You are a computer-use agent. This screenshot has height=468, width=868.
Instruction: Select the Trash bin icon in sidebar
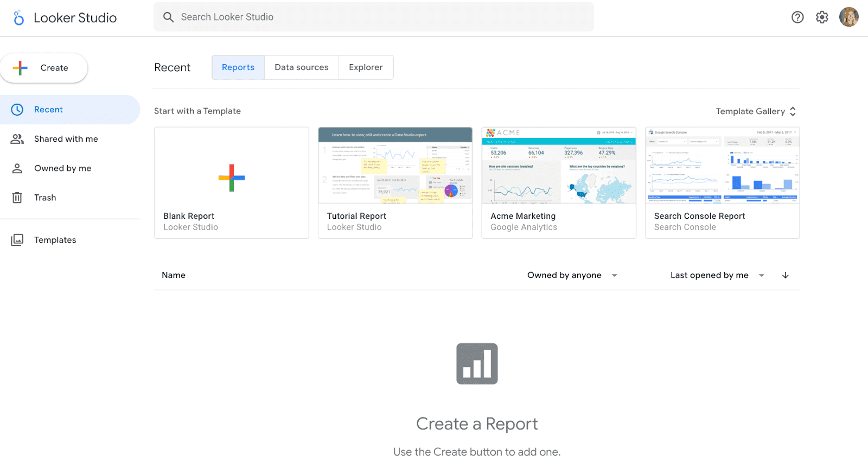click(17, 198)
